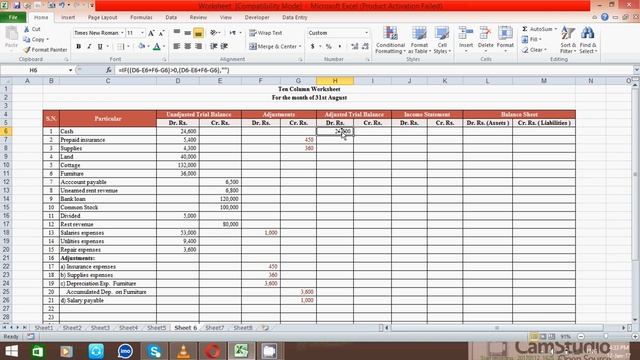Viewport: 640px width, 360px height.
Task: Open the Font name dropdown
Action: coord(122,33)
